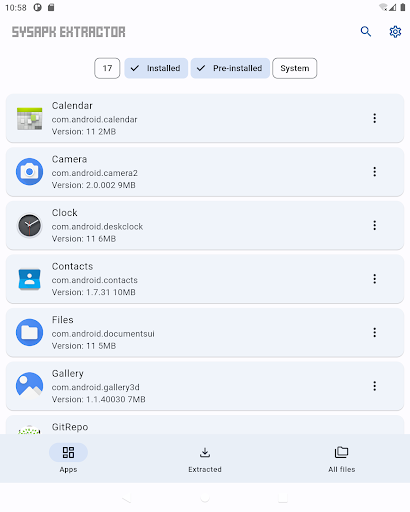Screen dimensions: 410x512
Task: Open three-dot menu for Calendar
Action: 375,118
